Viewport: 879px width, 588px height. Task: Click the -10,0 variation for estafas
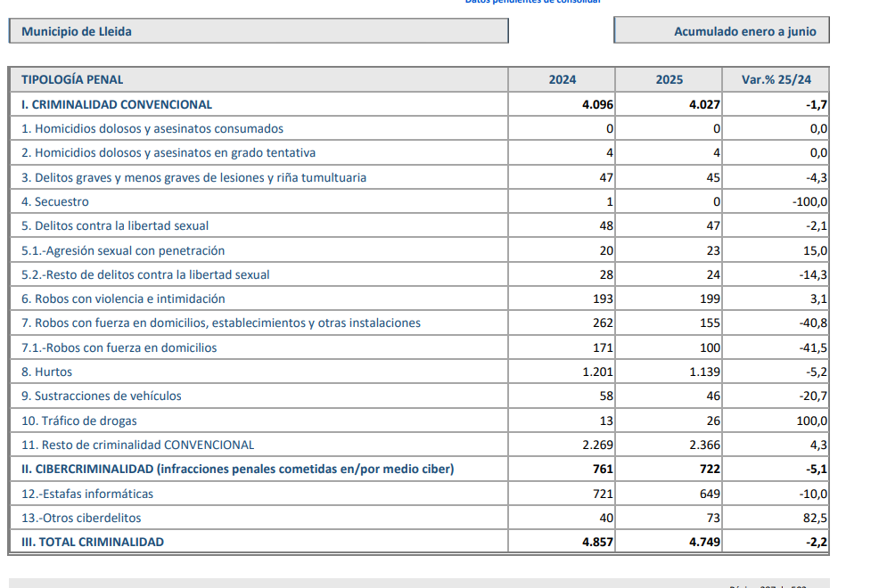coord(813,494)
